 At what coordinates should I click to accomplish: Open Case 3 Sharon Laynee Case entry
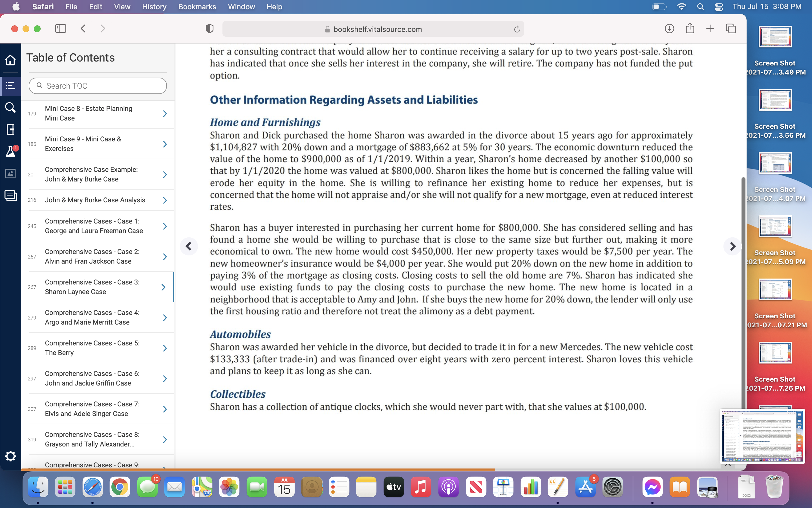[98, 287]
